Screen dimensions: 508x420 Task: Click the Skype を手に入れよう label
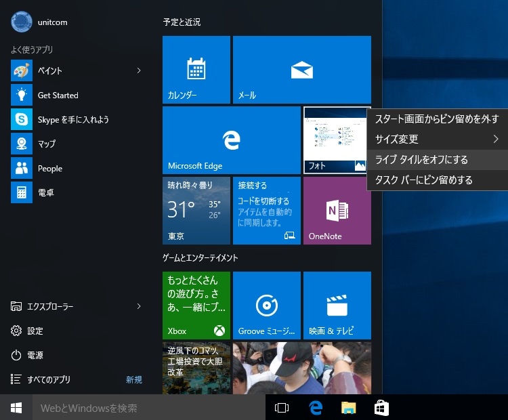pyautogui.click(x=73, y=120)
